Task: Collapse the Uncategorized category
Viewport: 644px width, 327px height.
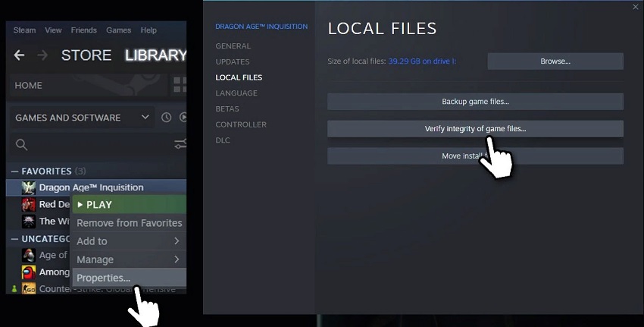Action: (15, 238)
